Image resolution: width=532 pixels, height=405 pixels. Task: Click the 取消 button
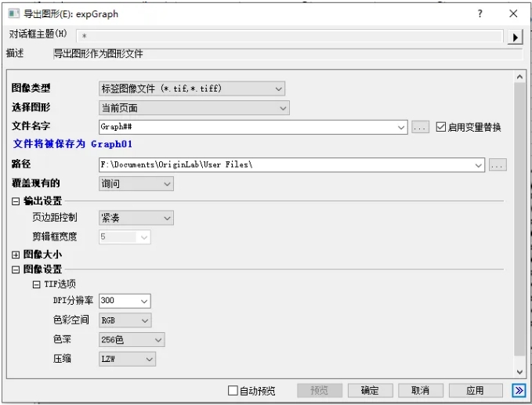click(x=421, y=390)
